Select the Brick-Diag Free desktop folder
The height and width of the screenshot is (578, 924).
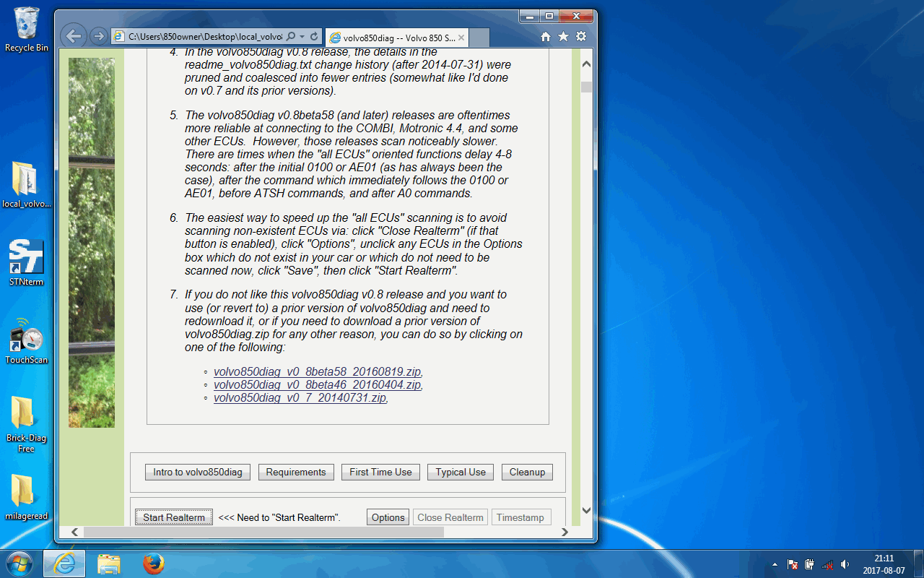pos(27,424)
